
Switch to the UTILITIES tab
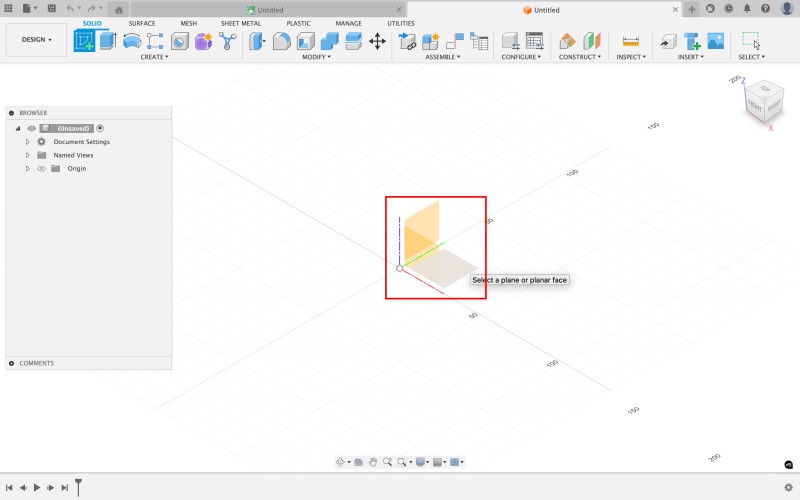401,23
